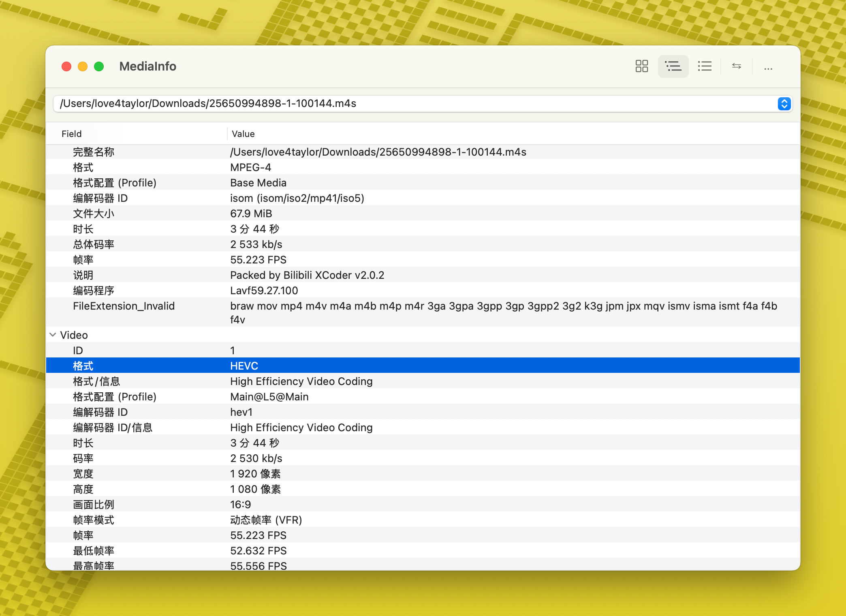The image size is (846, 616).
Task: Select the 16:9 aspect ratio row
Action: click(x=240, y=505)
